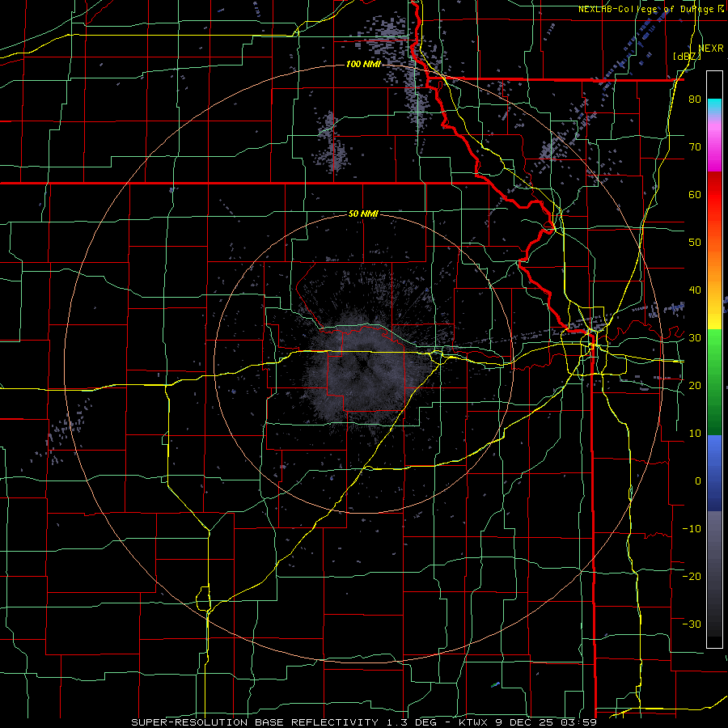Click the -30 value on the dBZ scale

692,624
